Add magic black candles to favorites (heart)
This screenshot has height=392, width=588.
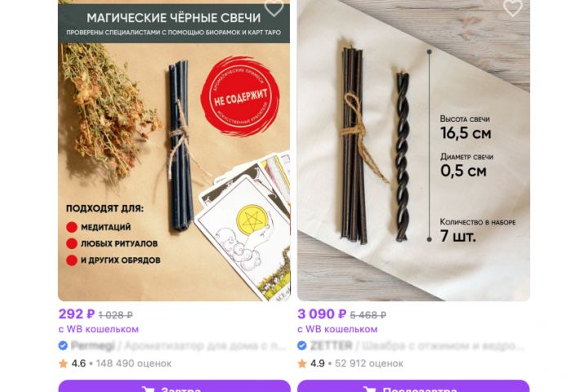tap(274, 7)
